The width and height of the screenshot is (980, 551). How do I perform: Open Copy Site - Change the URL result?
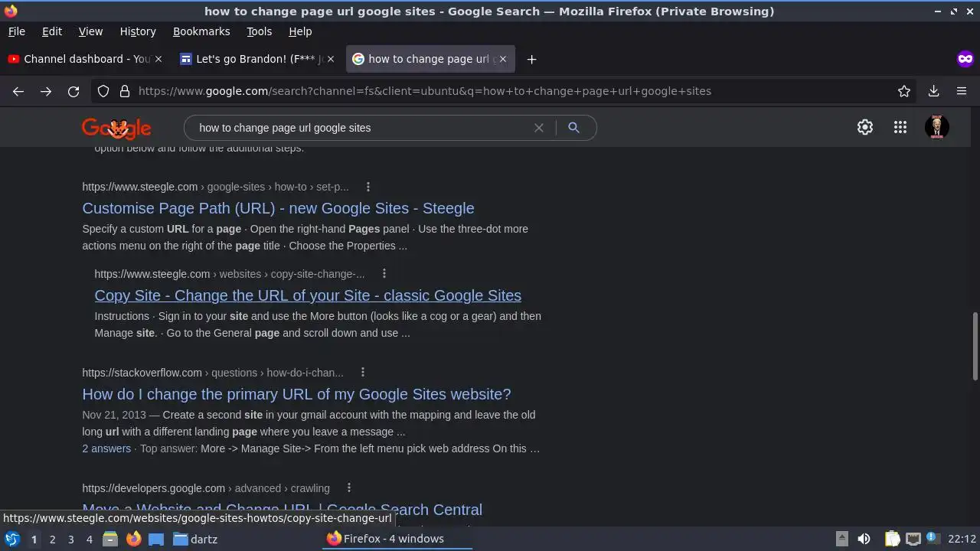point(308,295)
